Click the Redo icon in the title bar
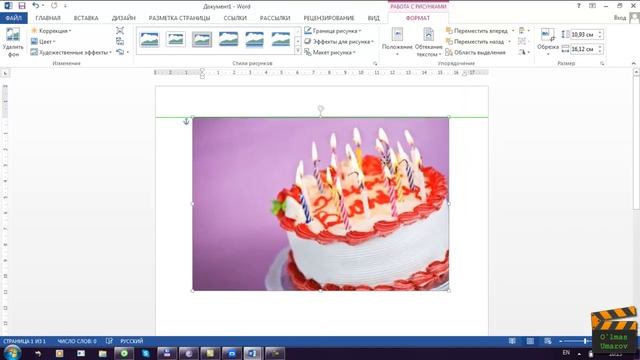640x360 pixels. click(x=54, y=6)
